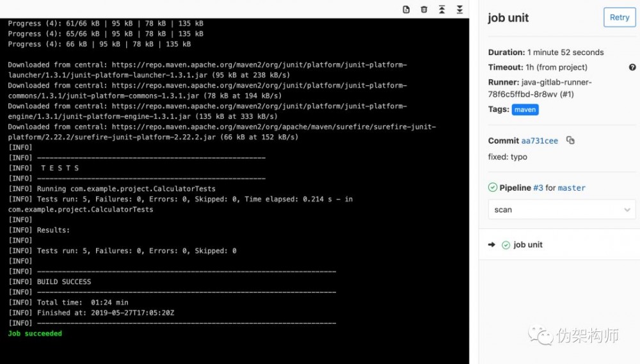This screenshot has width=640, height=364.
Task: Click 'Duration: 1 minute 52 seconds' text
Action: click(546, 52)
